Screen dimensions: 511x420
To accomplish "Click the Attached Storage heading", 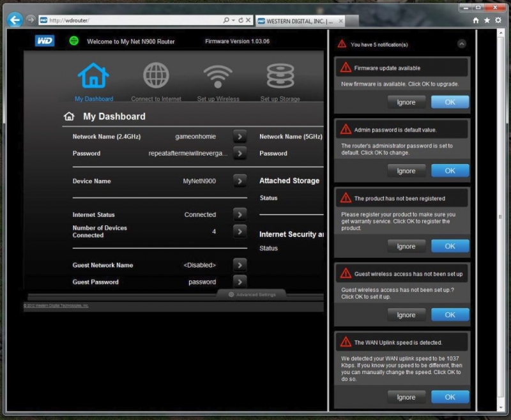I will click(x=289, y=181).
